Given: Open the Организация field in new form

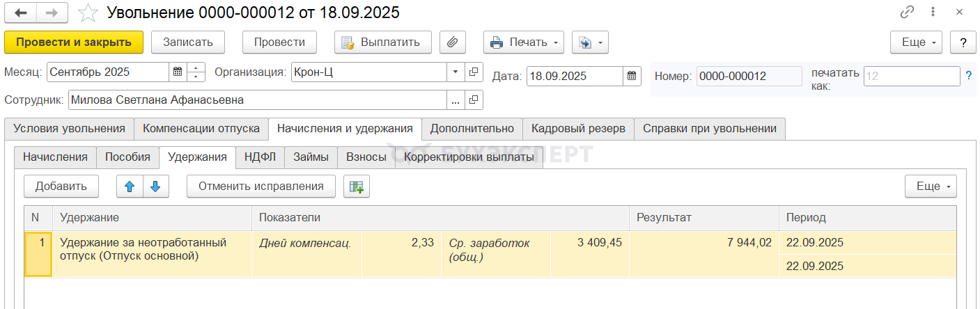Looking at the screenshot, I should click(x=474, y=72).
